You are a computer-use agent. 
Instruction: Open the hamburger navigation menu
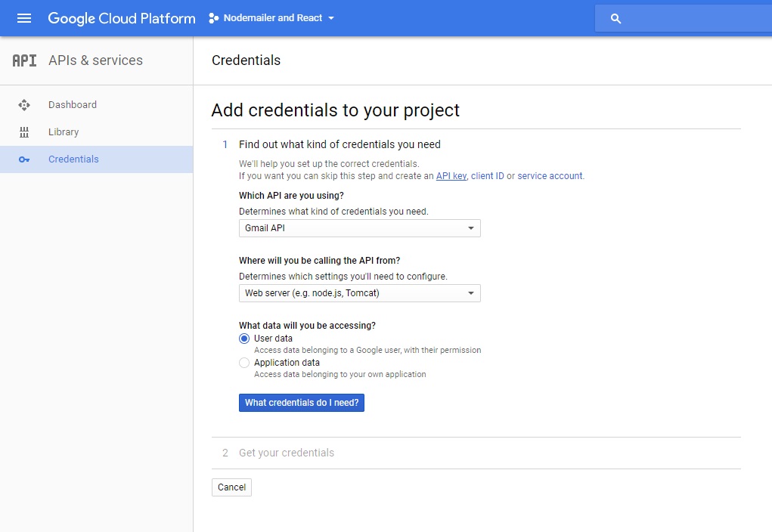(24, 18)
